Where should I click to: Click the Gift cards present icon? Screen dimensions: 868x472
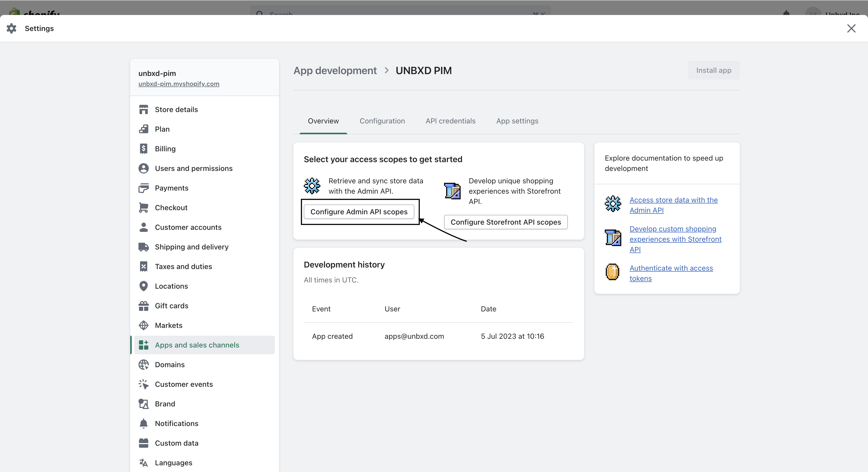click(144, 305)
